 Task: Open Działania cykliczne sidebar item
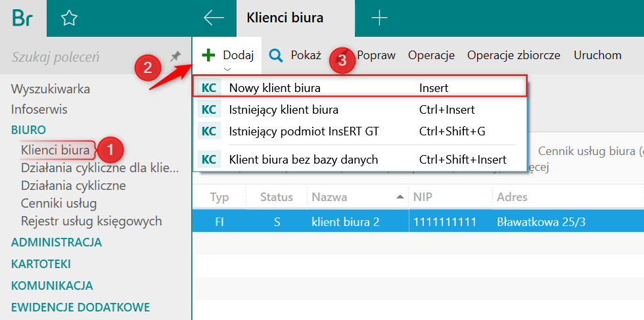tap(74, 186)
